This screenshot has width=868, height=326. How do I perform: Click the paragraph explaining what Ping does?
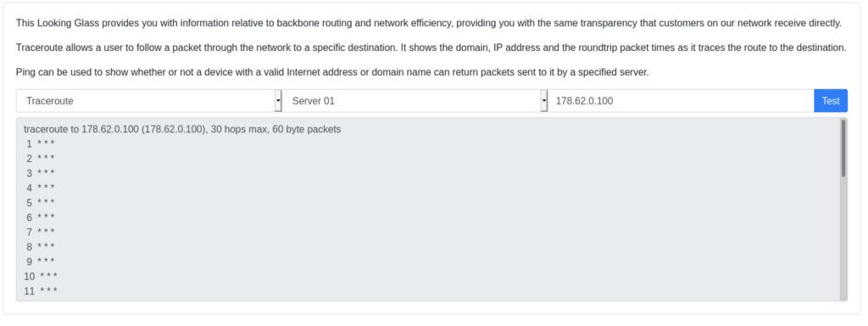pyautogui.click(x=332, y=72)
